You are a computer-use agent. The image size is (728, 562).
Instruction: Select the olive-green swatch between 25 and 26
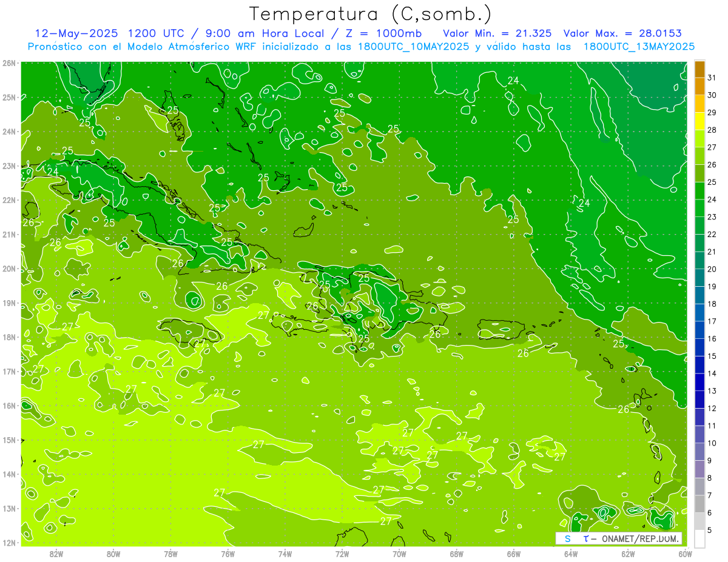tap(699, 173)
